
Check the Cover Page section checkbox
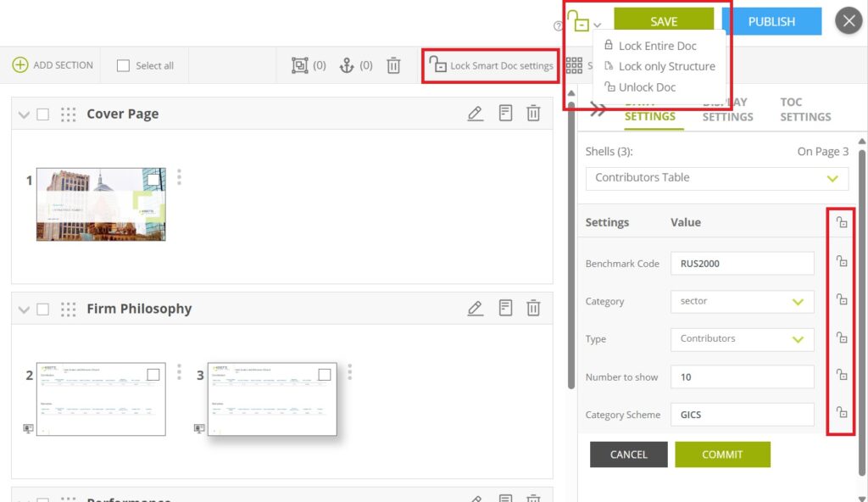pyautogui.click(x=42, y=114)
